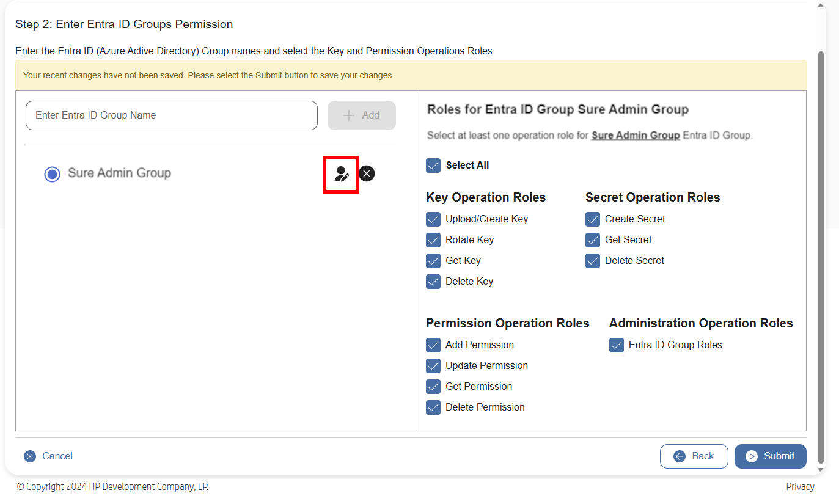
Task: Uncheck Upload/Create Key
Action: (433, 219)
